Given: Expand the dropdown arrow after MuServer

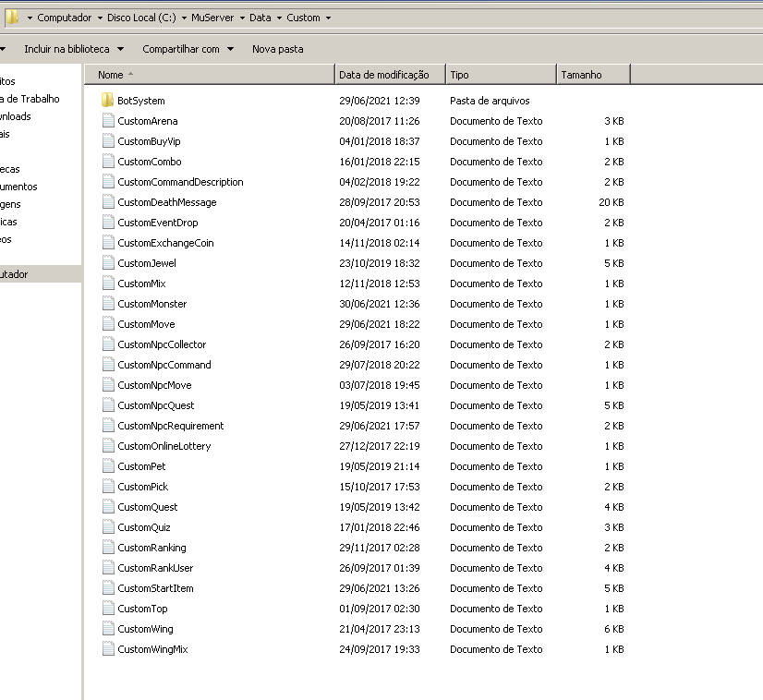Looking at the screenshot, I should 242,18.
